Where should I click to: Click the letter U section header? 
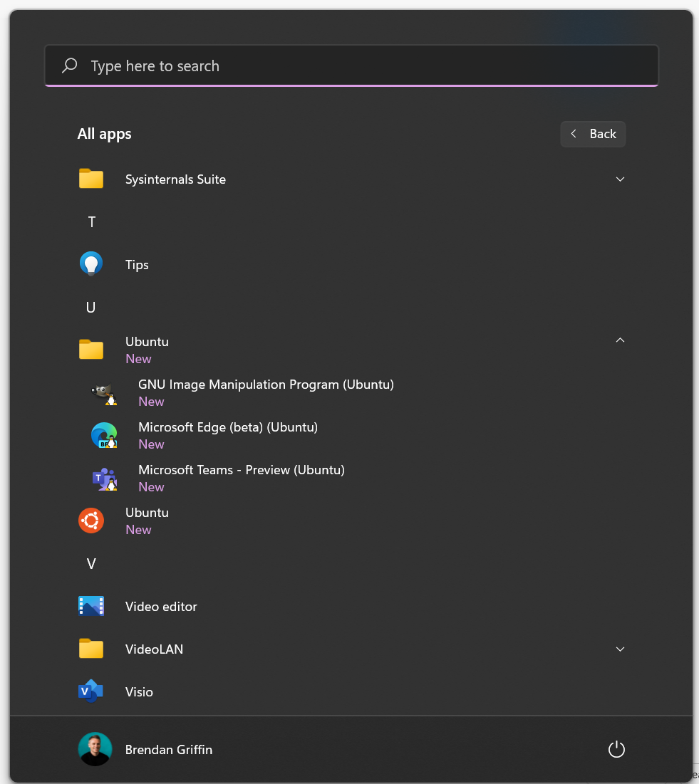tap(91, 308)
